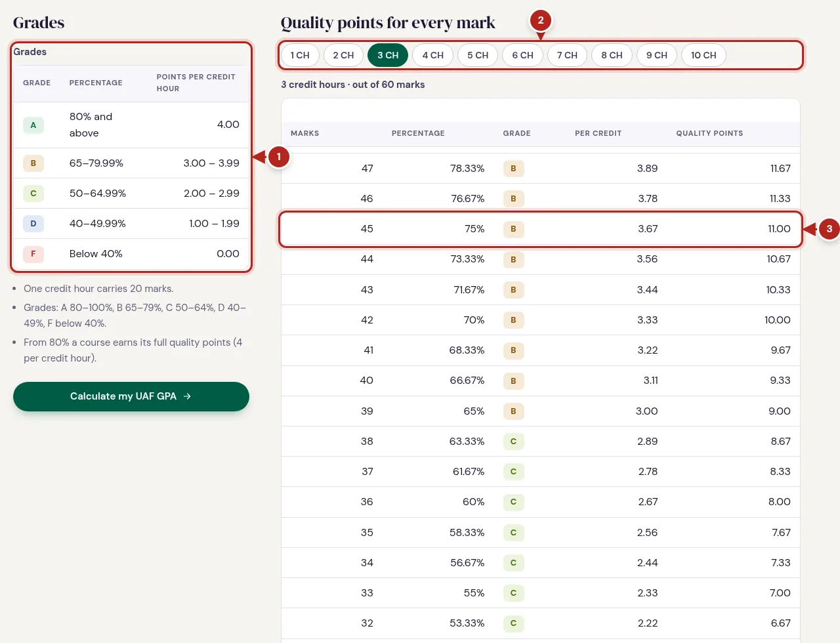Viewport: 840px width, 643px height.
Task: Click the grade C badge in Grades table
Action: (33, 194)
